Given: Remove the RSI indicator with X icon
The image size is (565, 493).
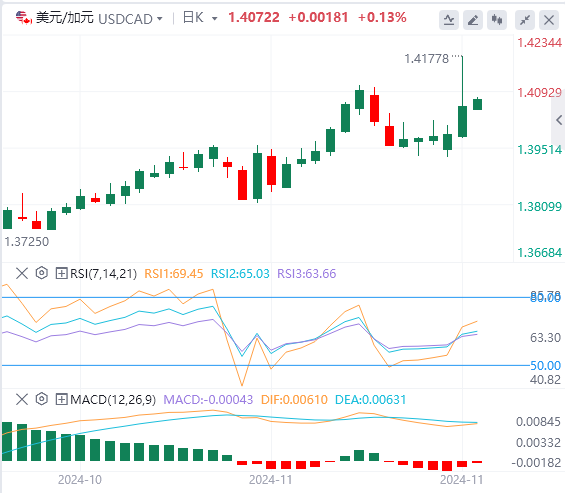Looking at the screenshot, I should coord(22,274).
